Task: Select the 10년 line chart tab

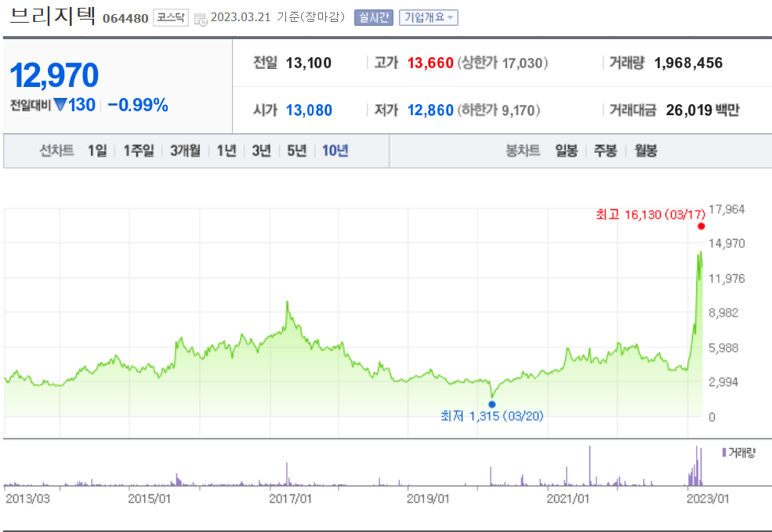Action: (335, 150)
